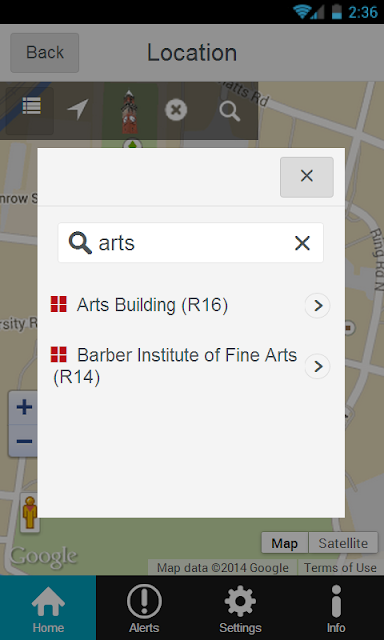Viewport: 384px width, 640px height.
Task: Select the Street View pegman icon
Action: coord(30,512)
